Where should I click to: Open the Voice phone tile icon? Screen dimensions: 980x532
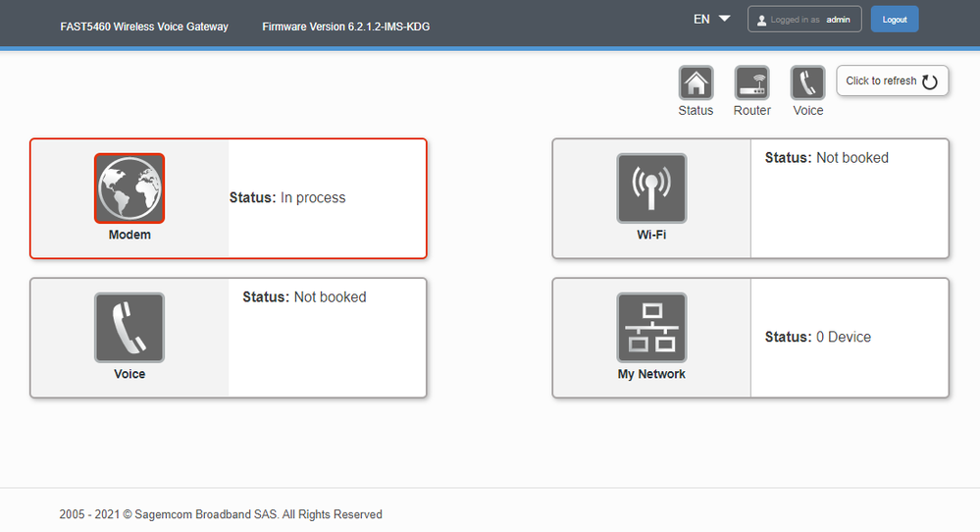[x=129, y=328]
